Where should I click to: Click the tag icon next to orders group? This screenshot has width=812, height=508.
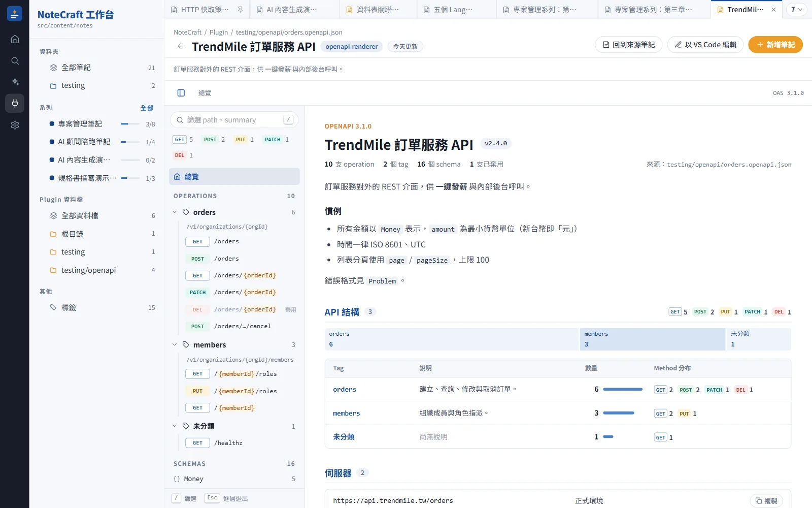(x=186, y=212)
